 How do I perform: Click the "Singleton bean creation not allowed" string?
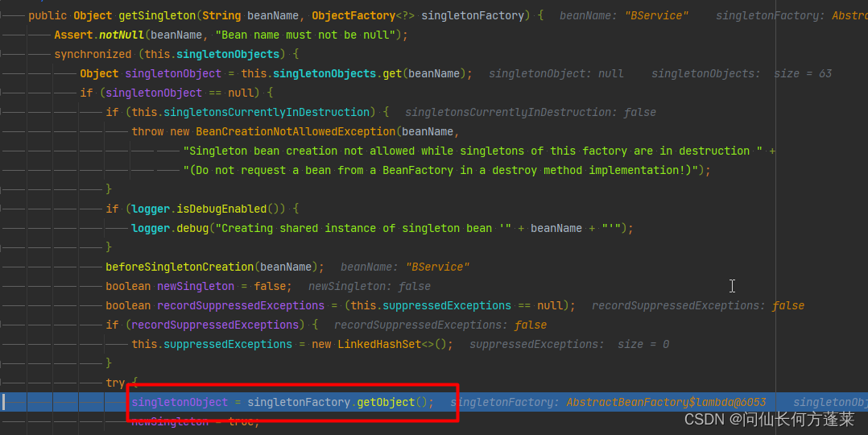click(473, 151)
